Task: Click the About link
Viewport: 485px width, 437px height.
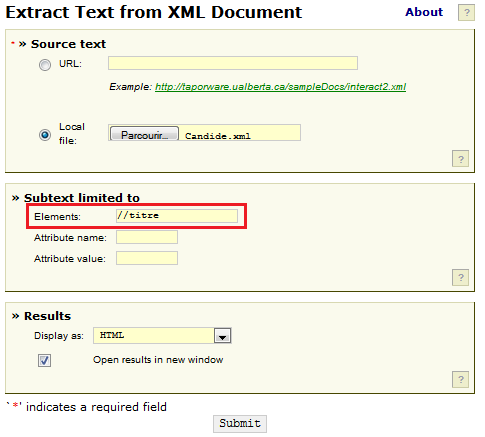Action: (x=424, y=12)
